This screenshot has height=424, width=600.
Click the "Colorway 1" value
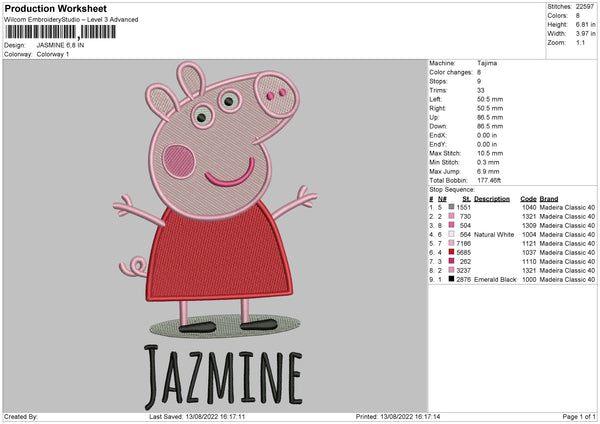[53, 54]
